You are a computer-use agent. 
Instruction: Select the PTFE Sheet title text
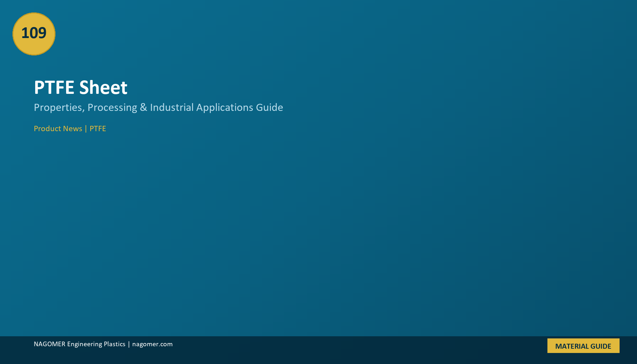[x=81, y=87]
